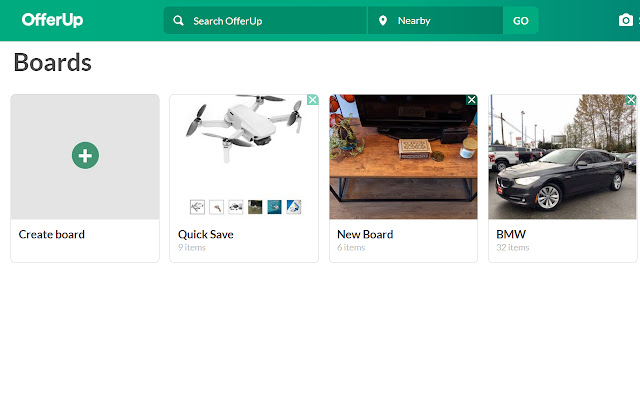Click the location pin icon

pos(383,20)
